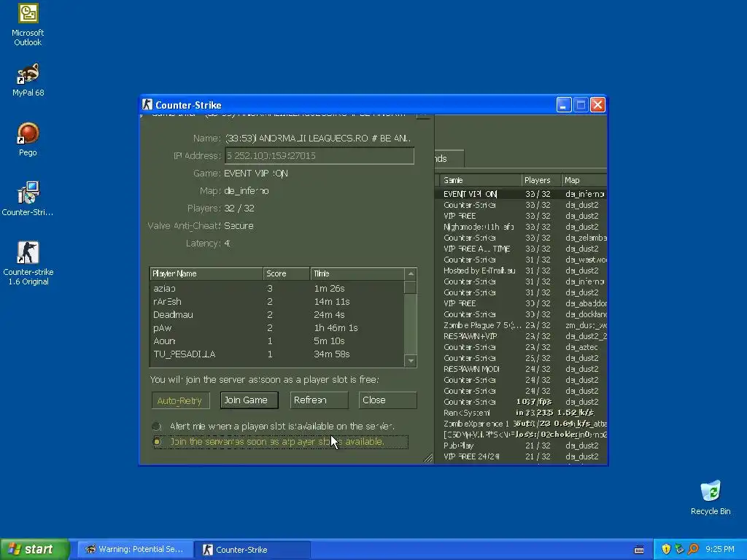Click the player list scrollbar thumb
Screen dimensions: 747x560
pyautogui.click(x=410, y=287)
